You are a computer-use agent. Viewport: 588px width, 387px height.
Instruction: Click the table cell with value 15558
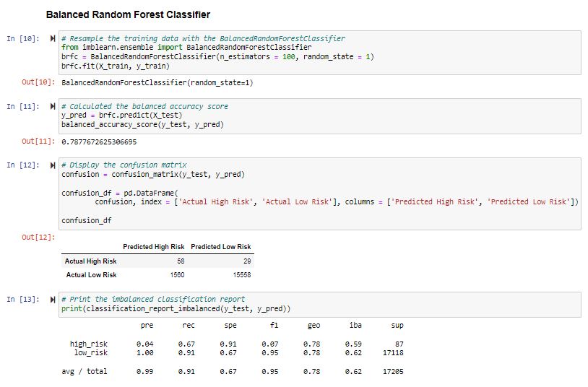tap(242, 275)
